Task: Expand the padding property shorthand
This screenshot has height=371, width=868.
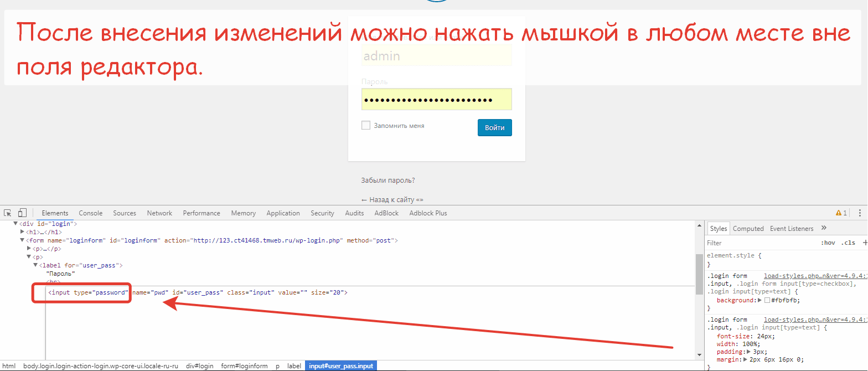Action: pyautogui.click(x=748, y=352)
